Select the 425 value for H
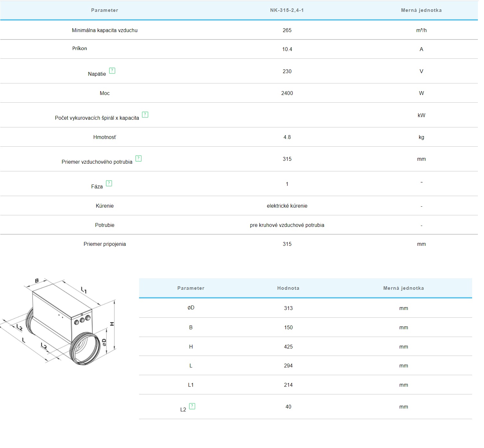The width and height of the screenshot is (484, 448). (288, 347)
